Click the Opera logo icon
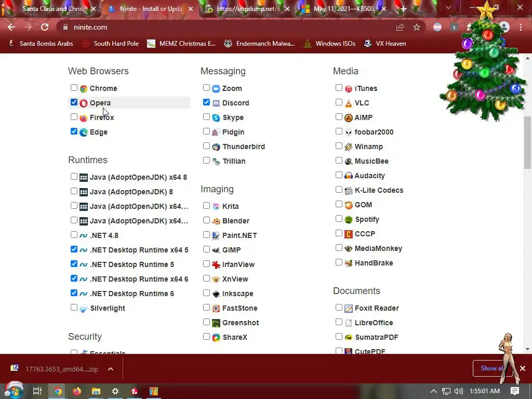 point(84,103)
